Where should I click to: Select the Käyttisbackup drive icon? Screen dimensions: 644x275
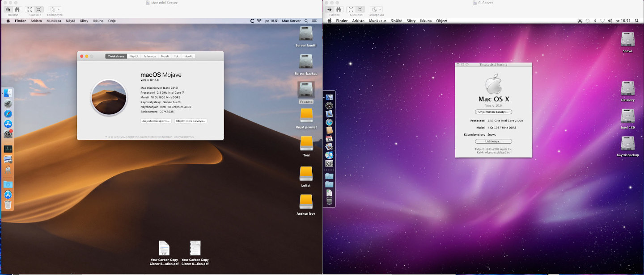627,143
